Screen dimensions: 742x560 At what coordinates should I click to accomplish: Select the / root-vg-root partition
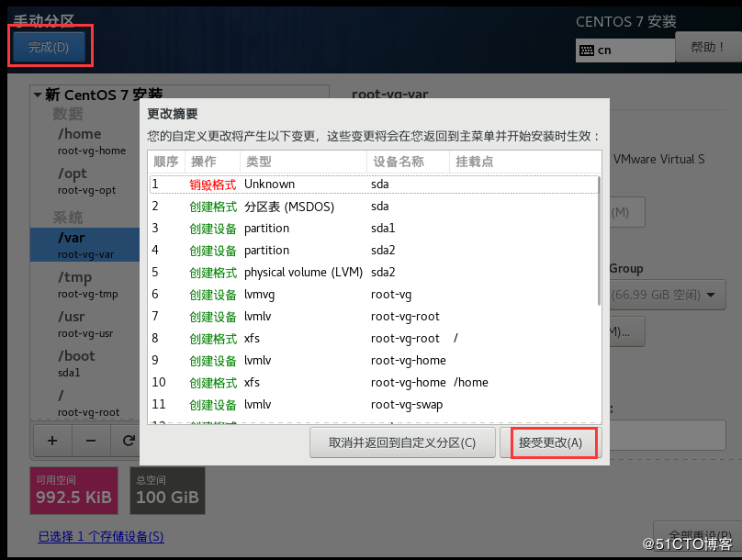coord(85,403)
